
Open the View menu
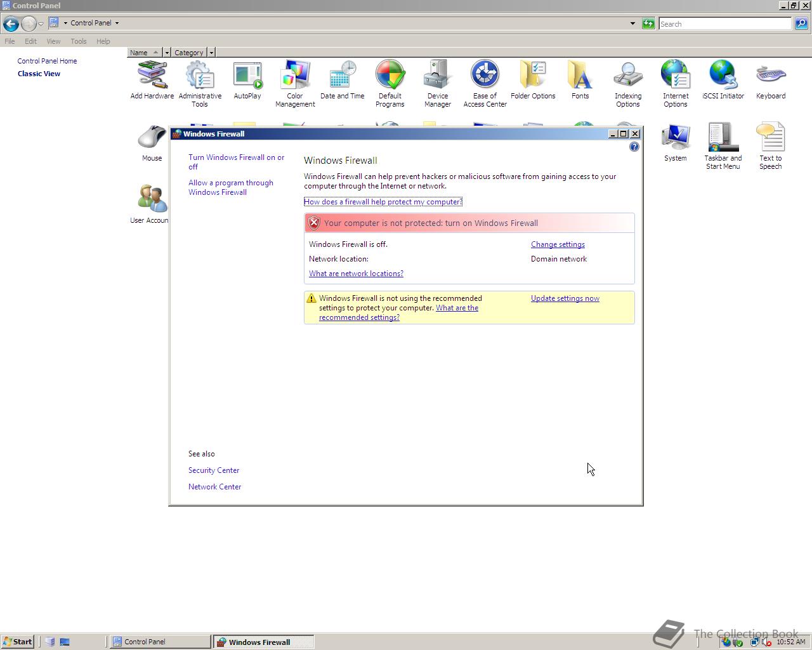53,41
